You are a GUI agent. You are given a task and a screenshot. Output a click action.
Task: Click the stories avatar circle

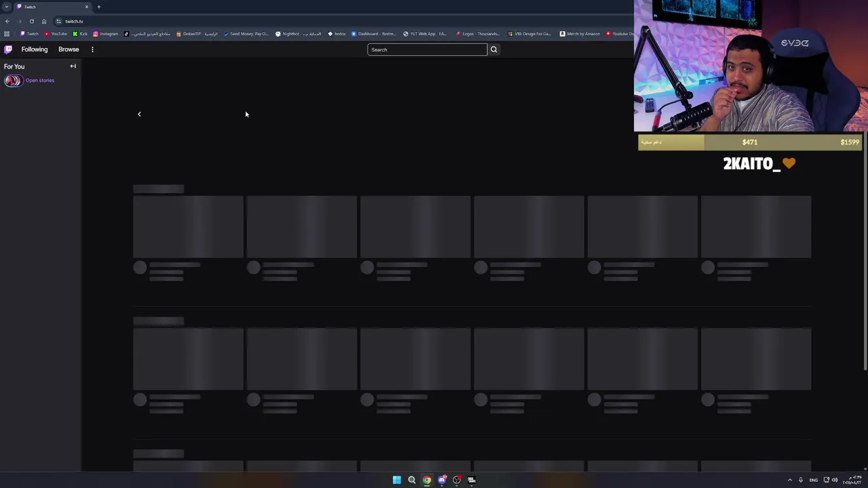pos(12,81)
